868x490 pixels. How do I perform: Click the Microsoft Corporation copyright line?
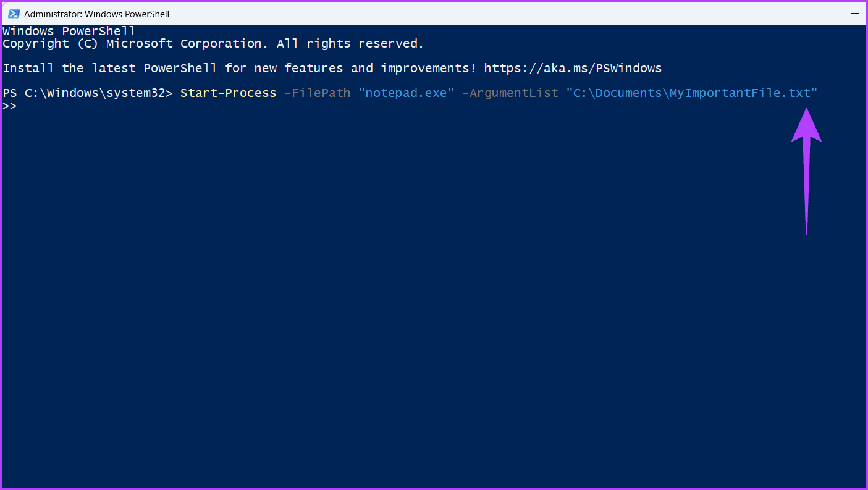point(213,44)
